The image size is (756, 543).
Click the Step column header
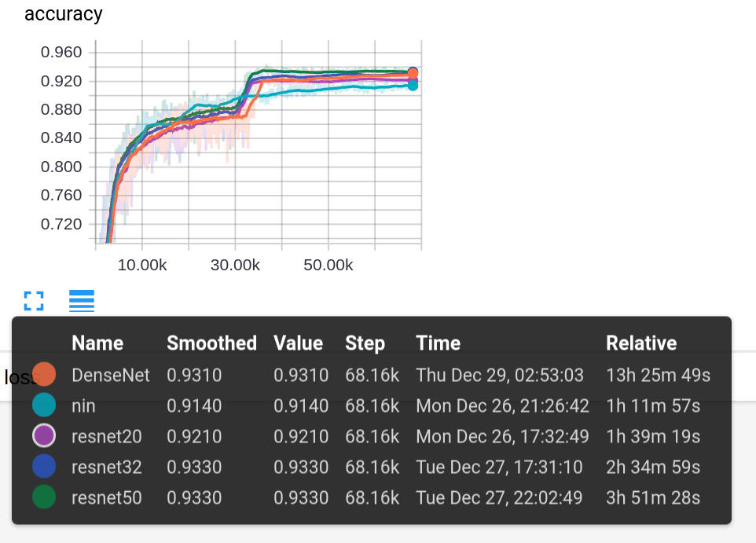[x=365, y=343]
